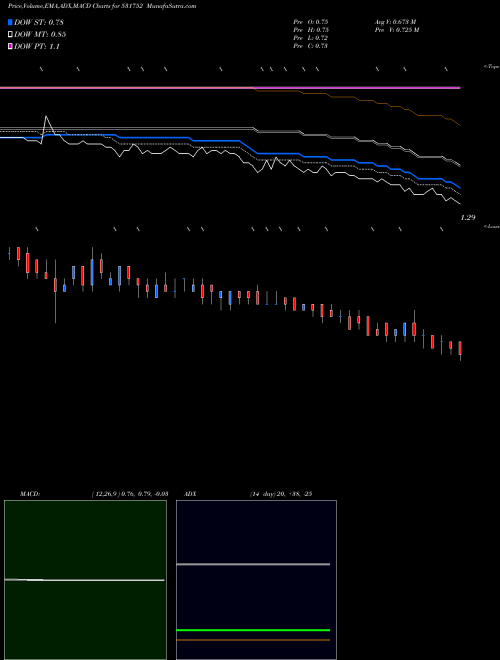Viewport: 500px width, 660px height.
Task: Click the MACD (12,26,9) values text
Action: [130, 494]
